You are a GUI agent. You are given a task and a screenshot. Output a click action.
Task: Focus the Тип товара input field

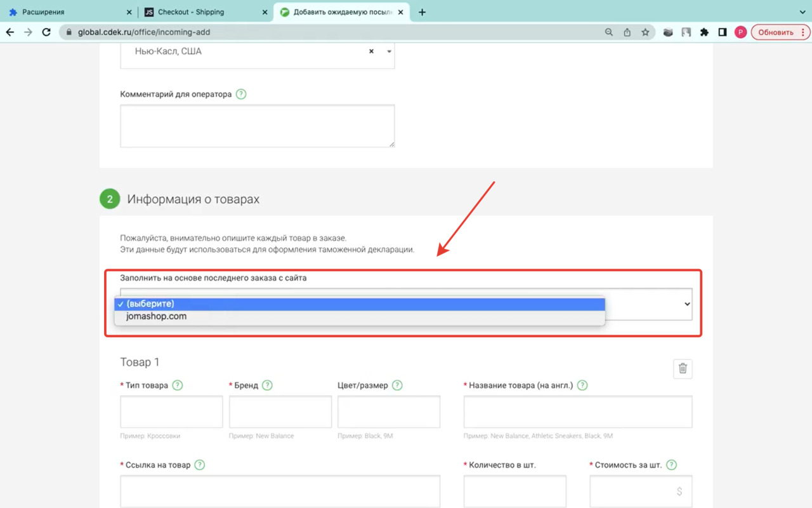pyautogui.click(x=171, y=411)
